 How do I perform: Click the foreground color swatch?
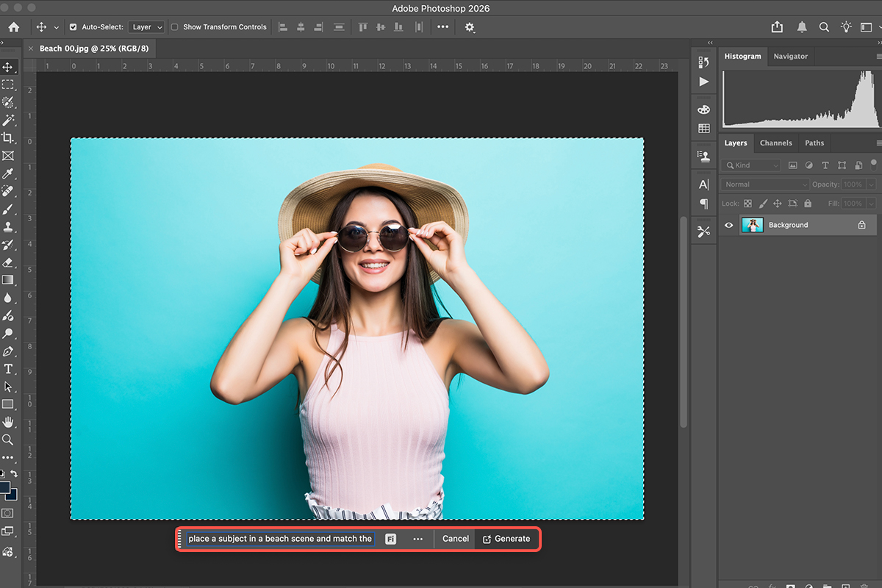(4, 488)
